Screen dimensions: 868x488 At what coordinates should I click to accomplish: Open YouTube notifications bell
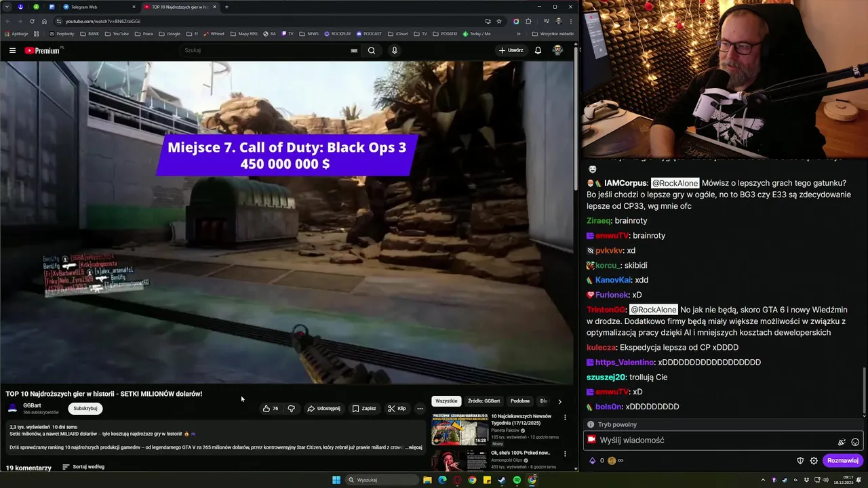tap(538, 50)
